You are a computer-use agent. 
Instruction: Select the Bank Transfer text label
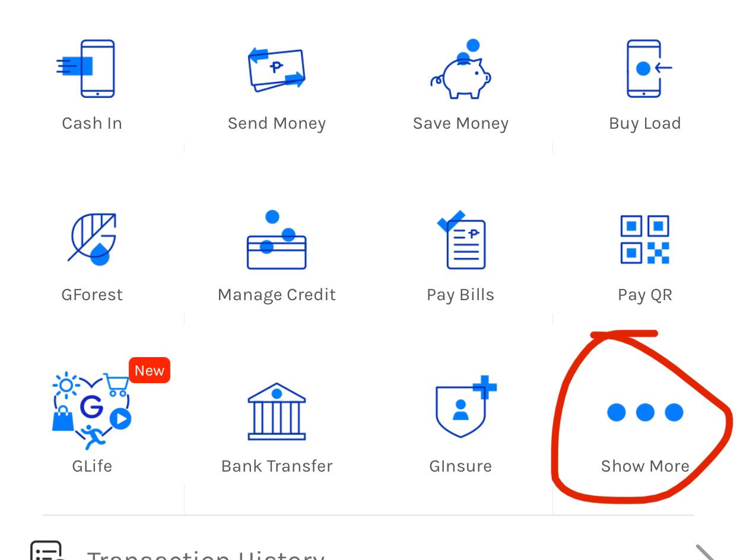(x=277, y=466)
